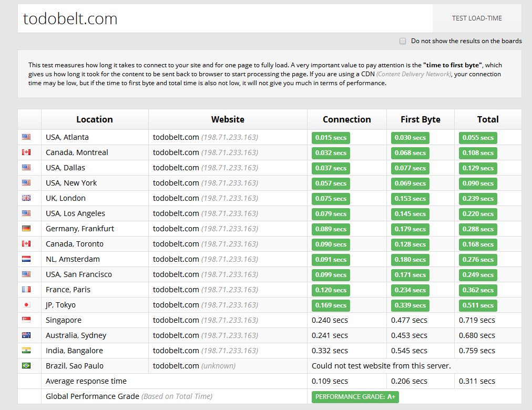Click the Singapore flag icon
This screenshot has height=410, width=532.
(x=26, y=320)
